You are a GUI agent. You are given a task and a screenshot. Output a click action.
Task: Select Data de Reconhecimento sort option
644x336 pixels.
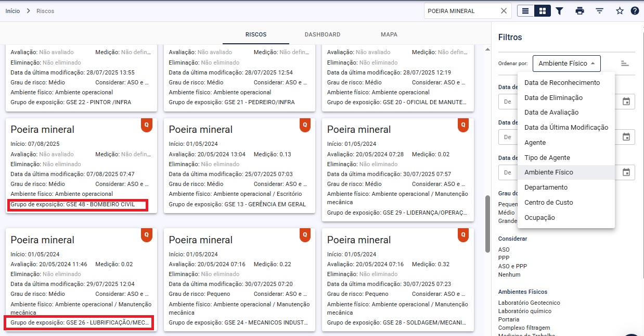pos(562,83)
